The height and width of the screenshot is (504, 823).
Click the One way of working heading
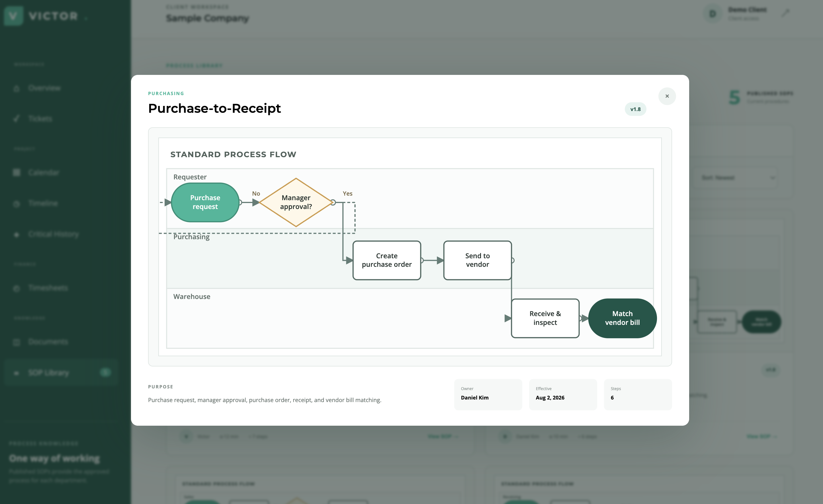pyautogui.click(x=54, y=458)
